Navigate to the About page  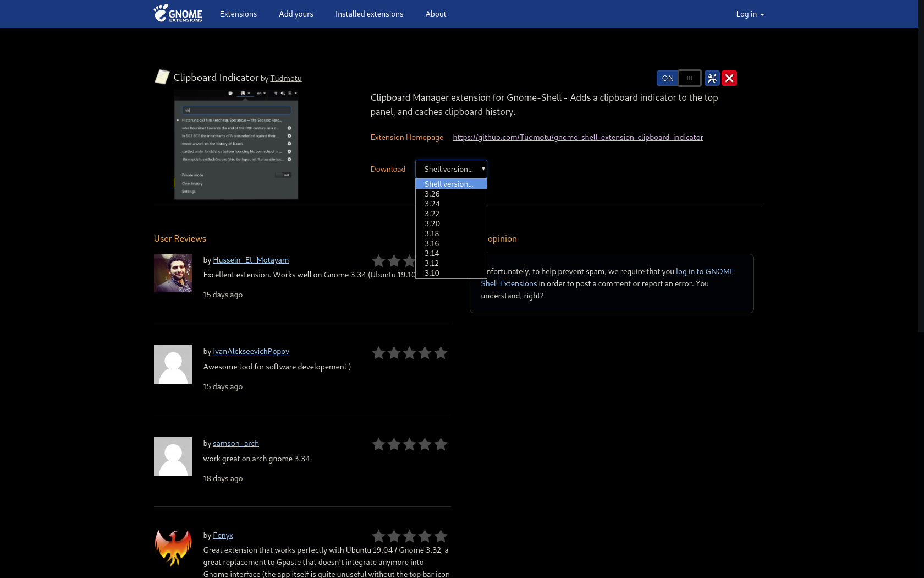[436, 14]
